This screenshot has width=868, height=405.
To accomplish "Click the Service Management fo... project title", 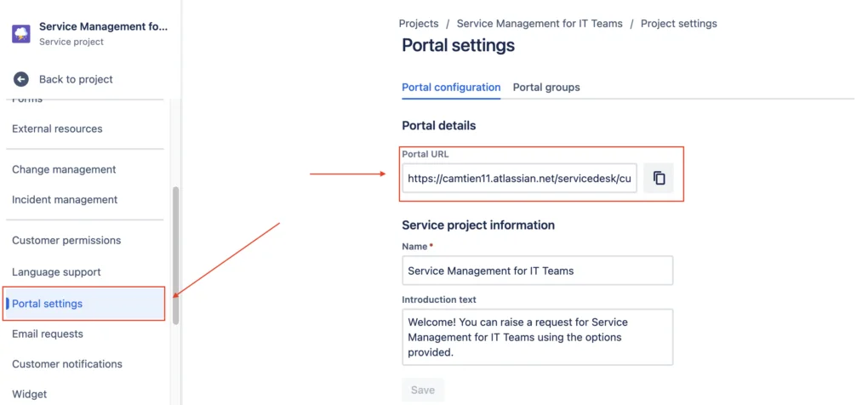I will 103,26.
